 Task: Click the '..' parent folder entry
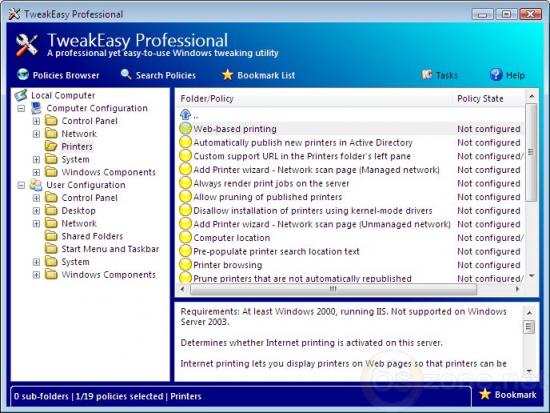click(196, 115)
